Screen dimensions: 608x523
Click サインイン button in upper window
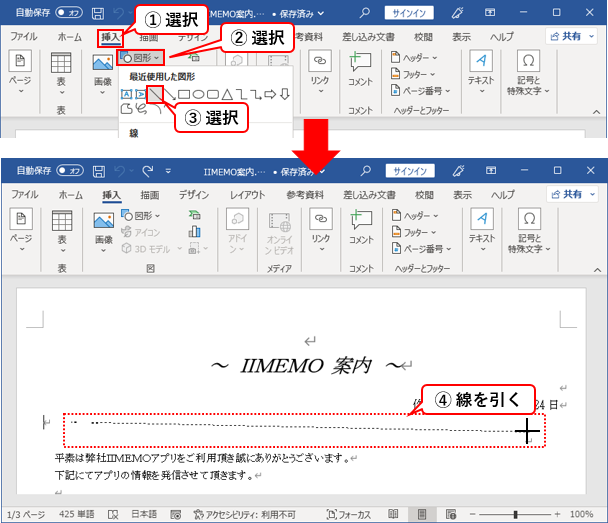(409, 13)
